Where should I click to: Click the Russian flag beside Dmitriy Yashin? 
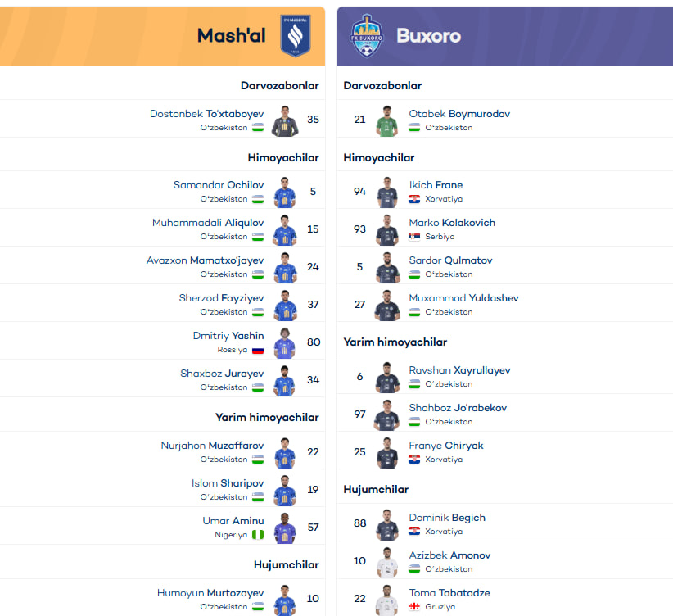click(258, 350)
